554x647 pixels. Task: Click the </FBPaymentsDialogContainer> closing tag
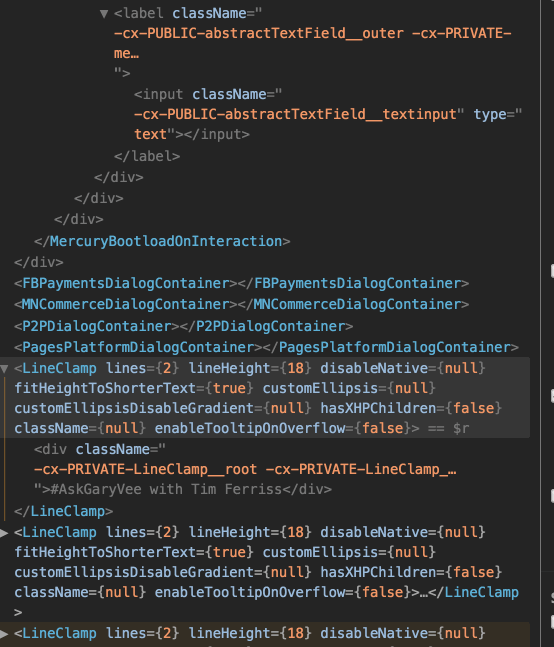353,283
